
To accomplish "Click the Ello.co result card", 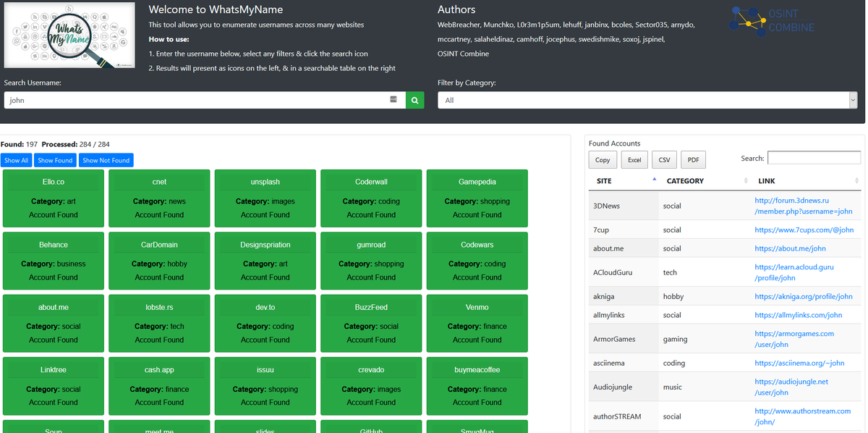I will 54,198.
